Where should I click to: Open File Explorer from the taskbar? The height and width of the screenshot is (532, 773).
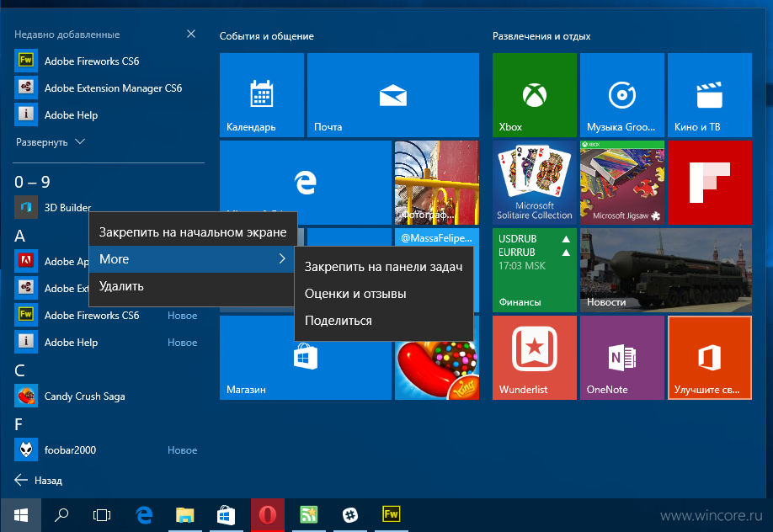coord(185,515)
